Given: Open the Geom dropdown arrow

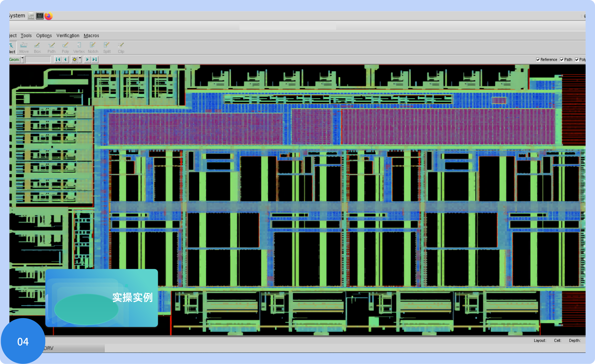Looking at the screenshot, I should [x=22, y=59].
